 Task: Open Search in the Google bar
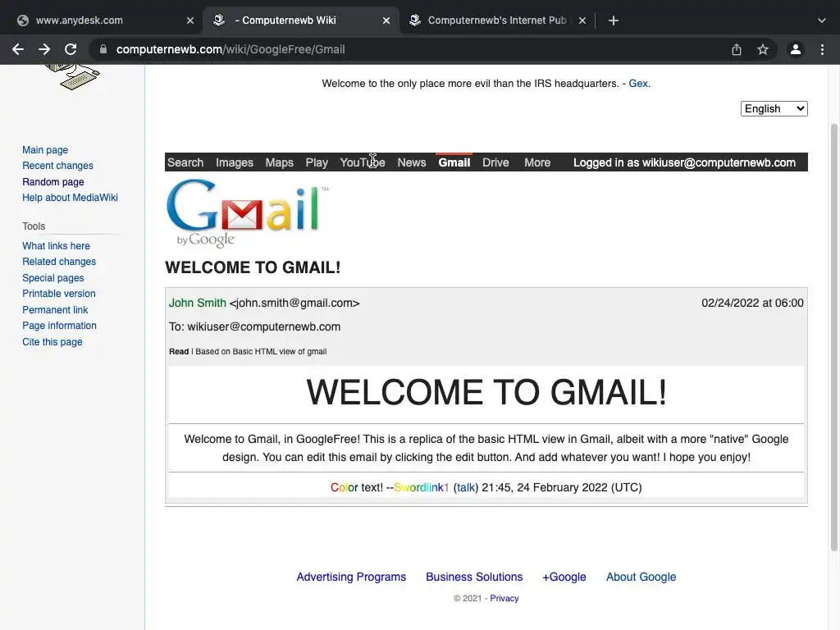(185, 162)
